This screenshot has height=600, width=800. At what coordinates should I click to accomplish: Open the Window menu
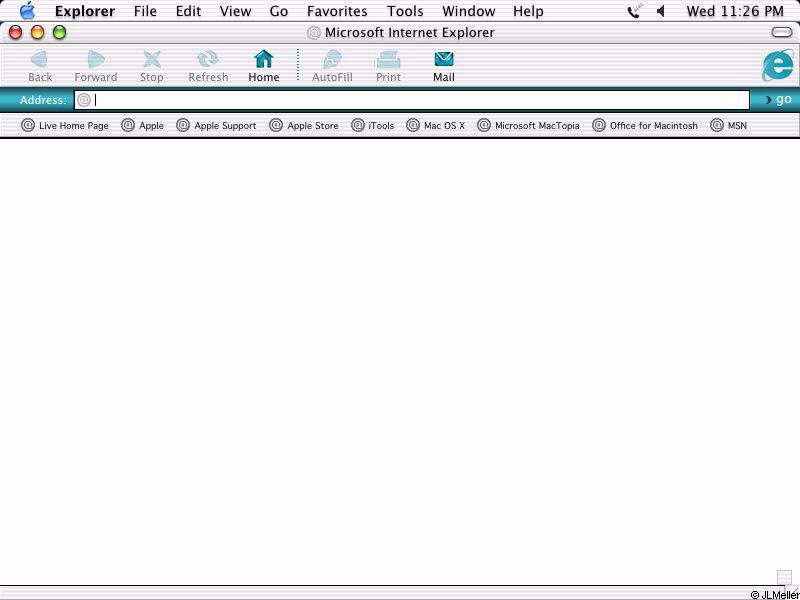tap(468, 11)
